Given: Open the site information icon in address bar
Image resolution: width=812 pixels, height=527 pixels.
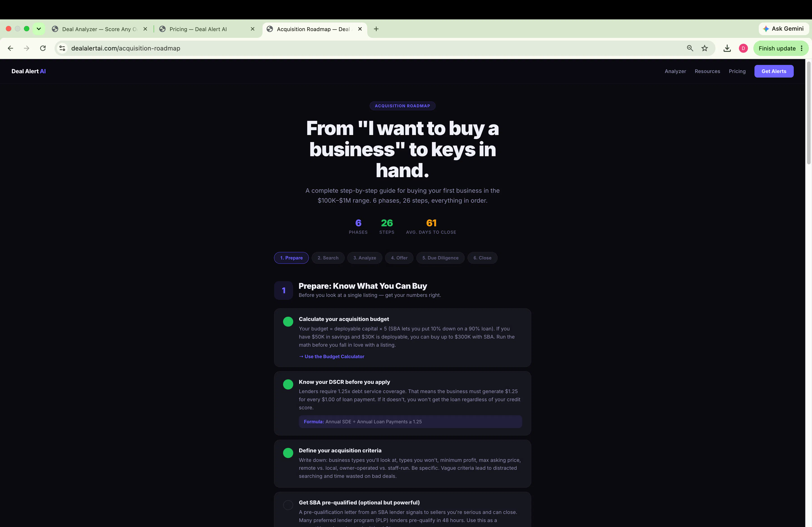Looking at the screenshot, I should (x=62, y=48).
